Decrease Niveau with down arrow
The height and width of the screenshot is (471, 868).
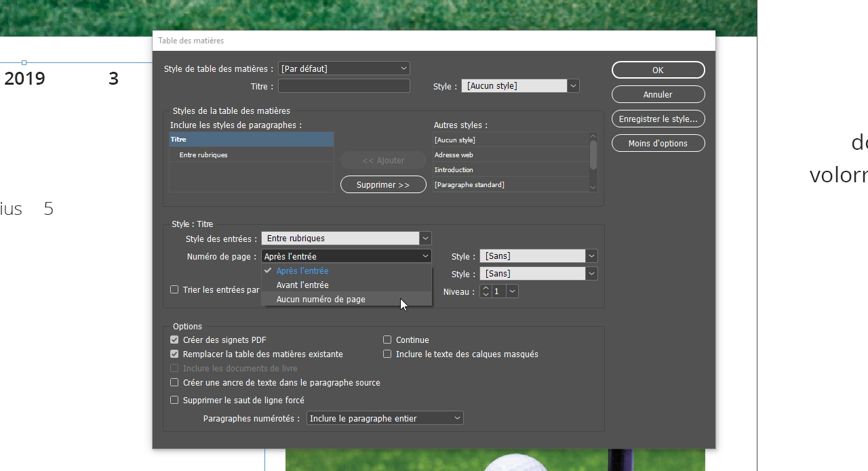coord(486,294)
